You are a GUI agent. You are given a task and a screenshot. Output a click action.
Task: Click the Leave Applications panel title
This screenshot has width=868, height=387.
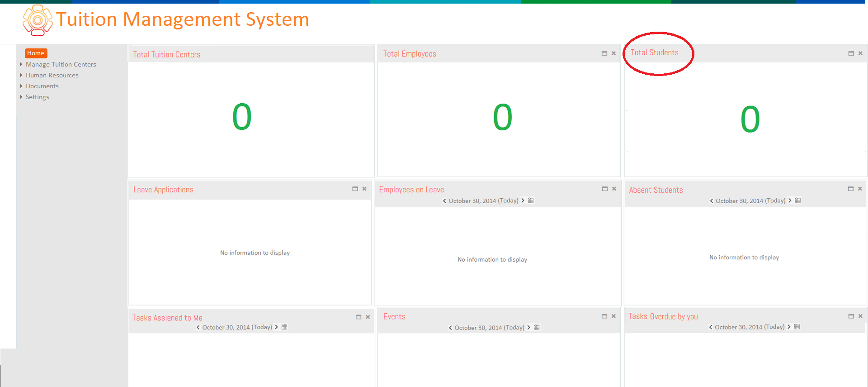[x=163, y=190]
